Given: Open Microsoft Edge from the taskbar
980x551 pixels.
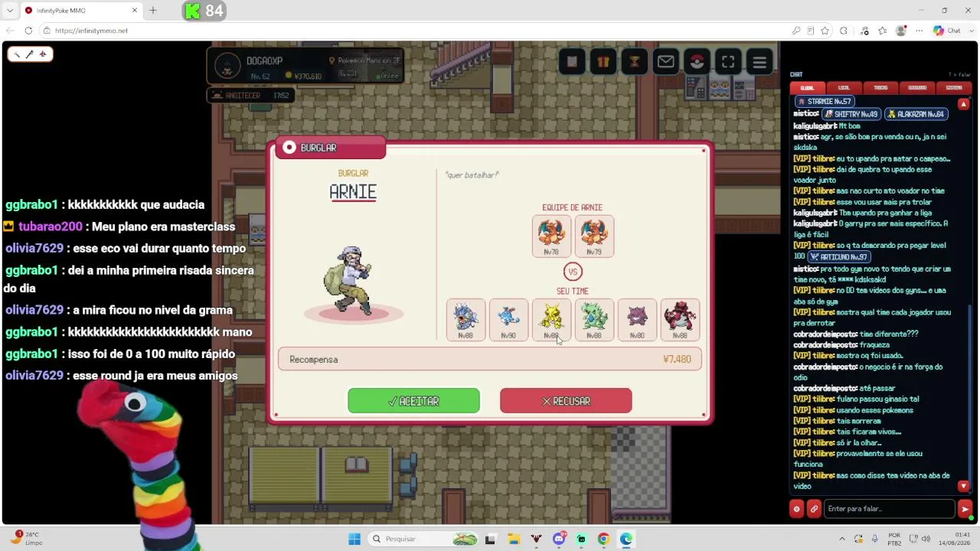Looking at the screenshot, I should click(626, 539).
